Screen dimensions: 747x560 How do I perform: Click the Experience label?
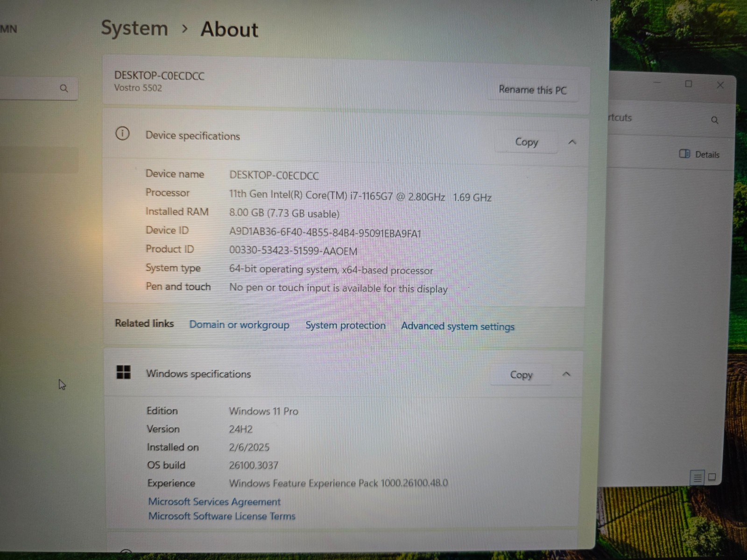tap(171, 483)
